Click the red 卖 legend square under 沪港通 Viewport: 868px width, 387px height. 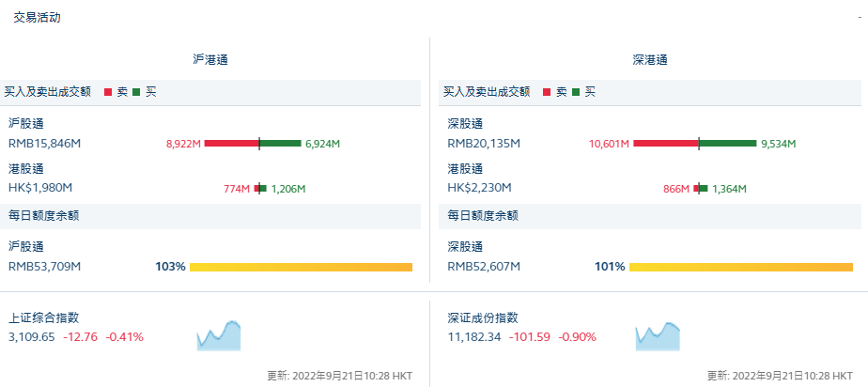[108, 92]
